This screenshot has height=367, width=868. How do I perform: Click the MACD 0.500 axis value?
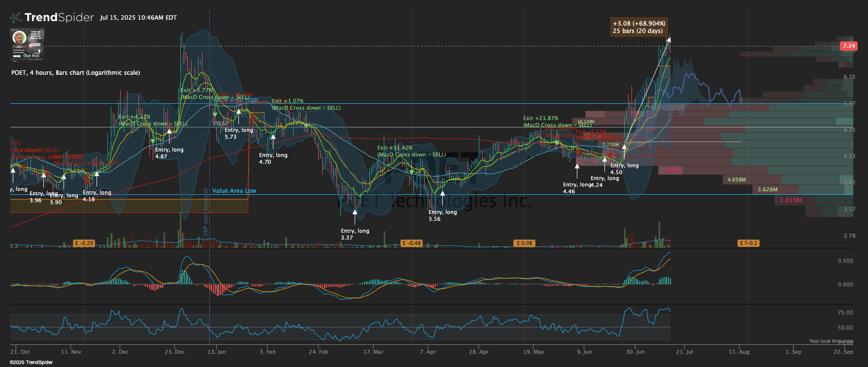point(845,261)
